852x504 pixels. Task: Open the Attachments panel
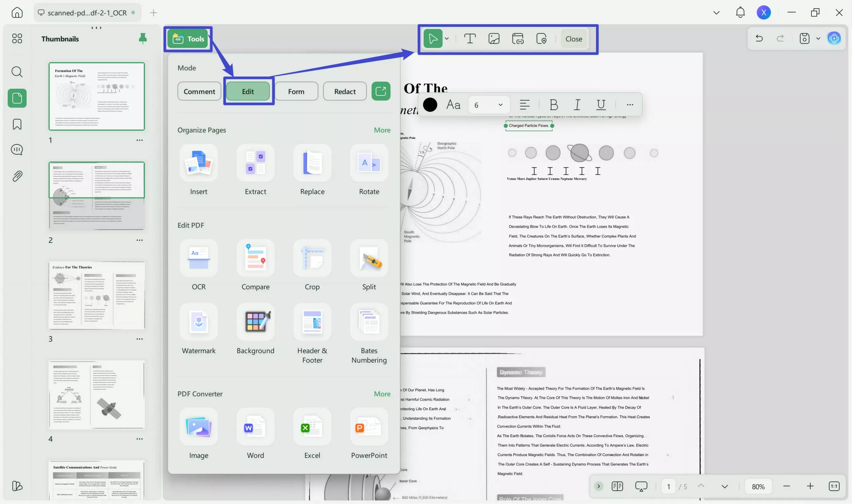[17, 176]
